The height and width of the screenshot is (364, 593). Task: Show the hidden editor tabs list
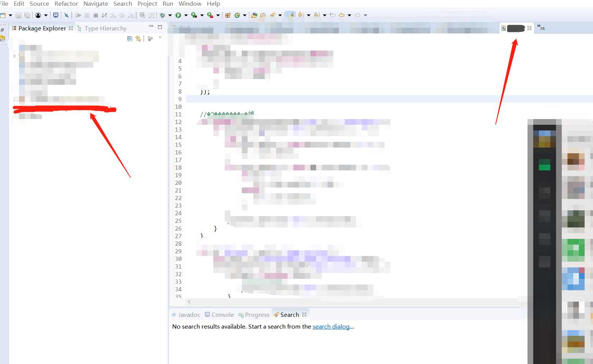pyautogui.click(x=541, y=27)
